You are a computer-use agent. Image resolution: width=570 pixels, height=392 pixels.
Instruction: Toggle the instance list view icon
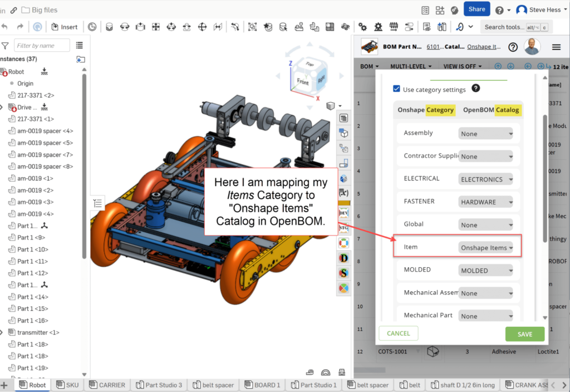[80, 46]
